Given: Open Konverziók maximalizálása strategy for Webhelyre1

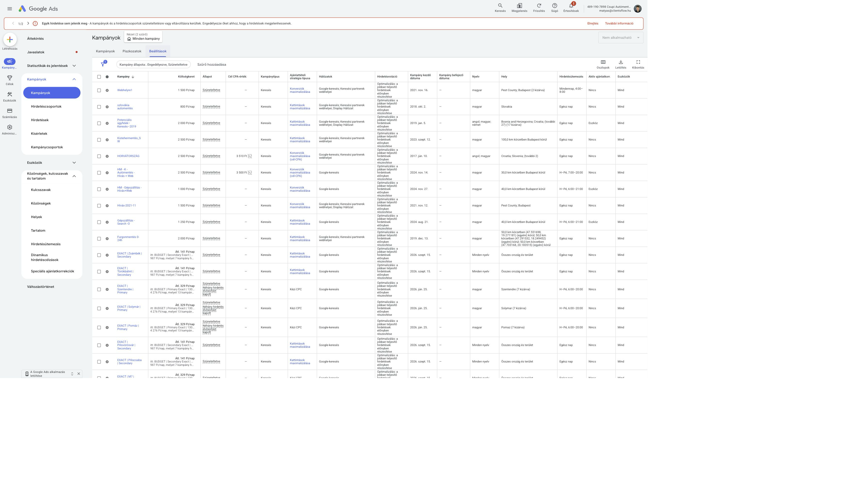Looking at the screenshot, I should click(300, 90).
